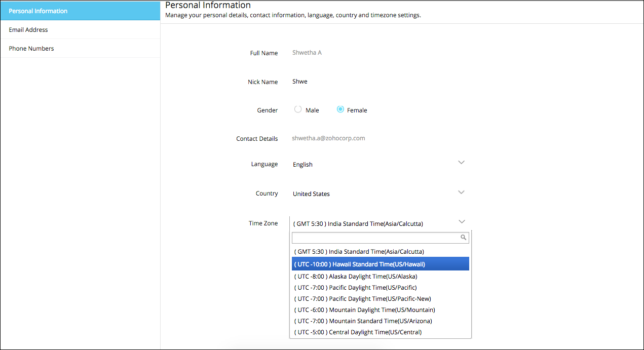Choose Pacific Daylight Time (US/Pacific-New)
The image size is (644, 350).
point(362,299)
